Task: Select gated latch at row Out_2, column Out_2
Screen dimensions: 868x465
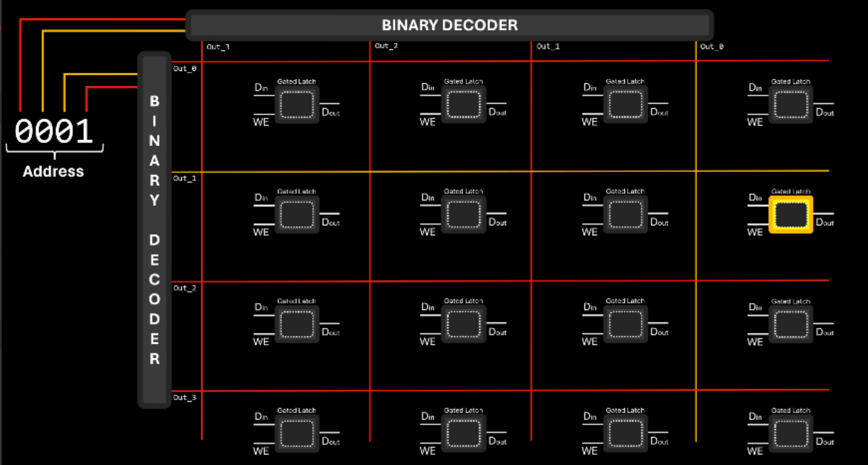Action: tap(464, 324)
